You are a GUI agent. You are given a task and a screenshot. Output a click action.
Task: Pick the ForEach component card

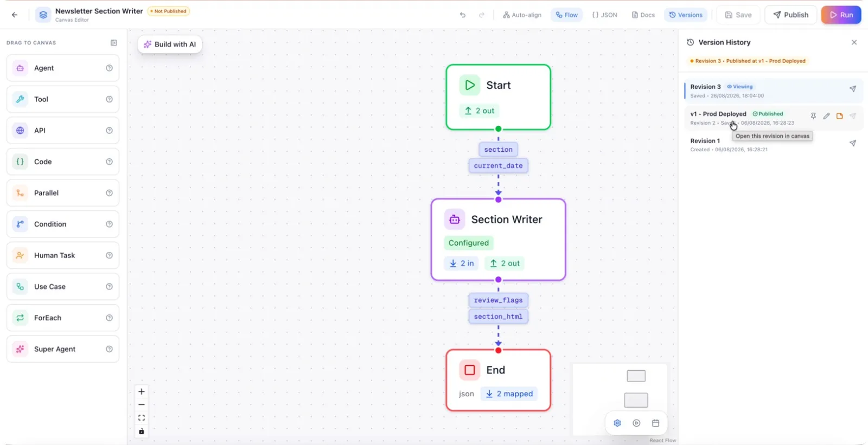tap(63, 318)
